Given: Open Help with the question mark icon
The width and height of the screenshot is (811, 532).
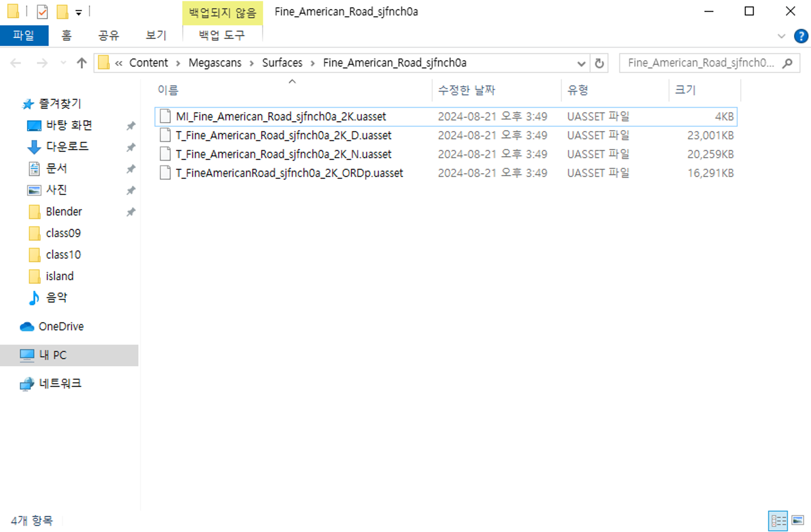Looking at the screenshot, I should click(801, 36).
